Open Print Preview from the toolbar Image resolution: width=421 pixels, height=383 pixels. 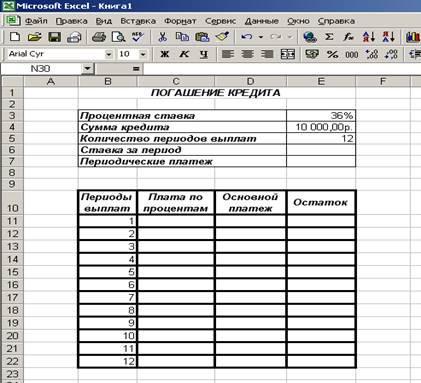[x=118, y=37]
